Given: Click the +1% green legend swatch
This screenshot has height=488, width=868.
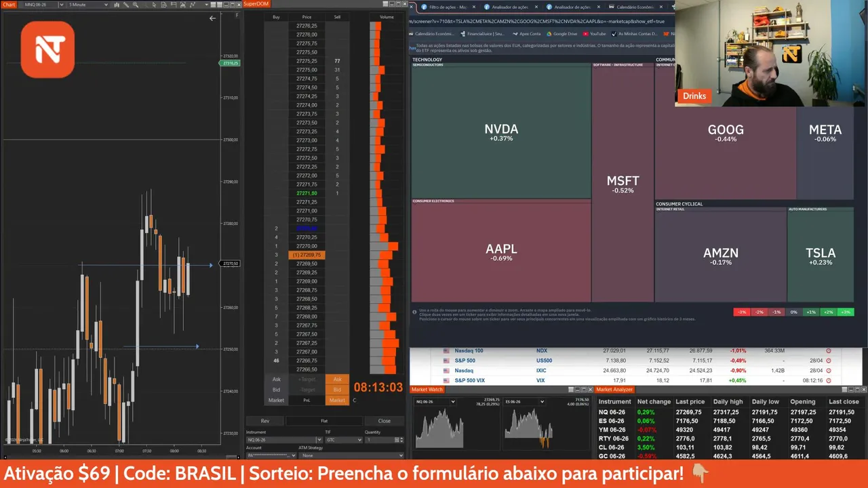Looking at the screenshot, I should [810, 312].
